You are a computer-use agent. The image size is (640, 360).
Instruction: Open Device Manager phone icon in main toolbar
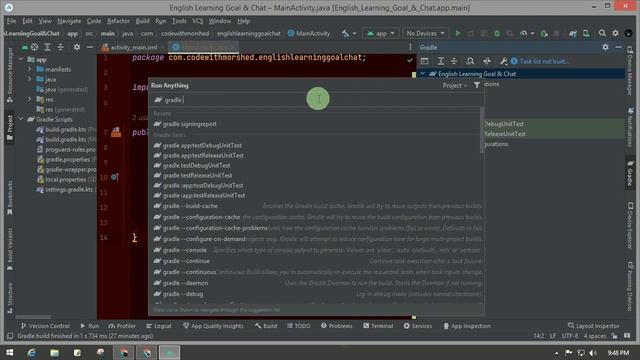tap(586, 33)
